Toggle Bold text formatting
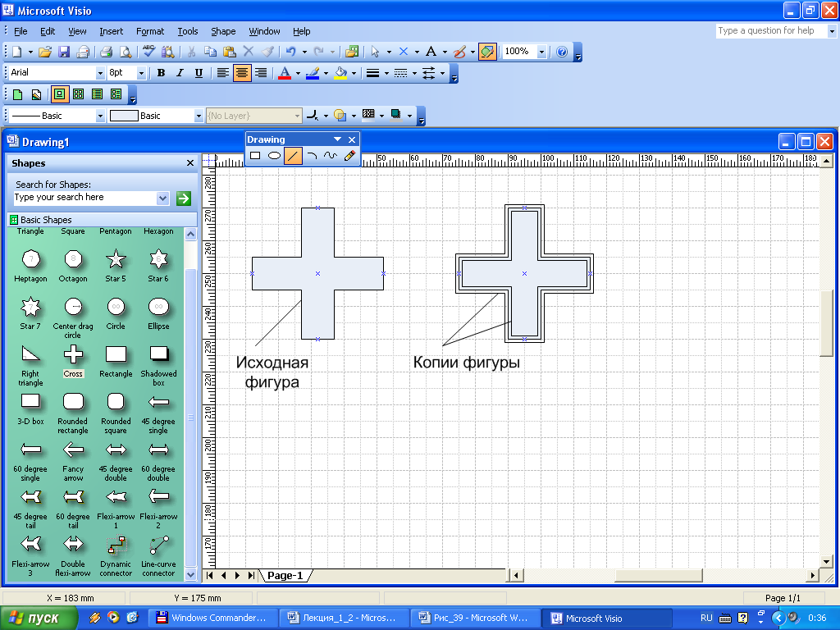Image resolution: width=840 pixels, height=630 pixels. 161,73
